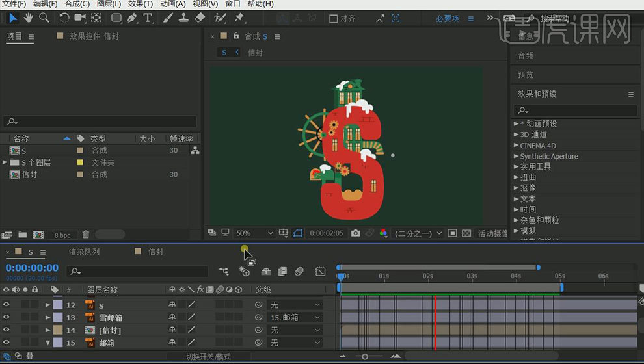This screenshot has width=644, height=364.
Task: Expand the S 个图层 folder
Action: click(x=6, y=162)
